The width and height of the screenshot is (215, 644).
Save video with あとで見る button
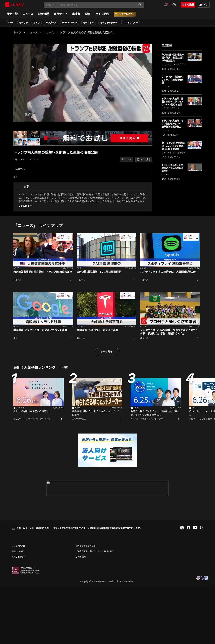[x=144, y=159]
